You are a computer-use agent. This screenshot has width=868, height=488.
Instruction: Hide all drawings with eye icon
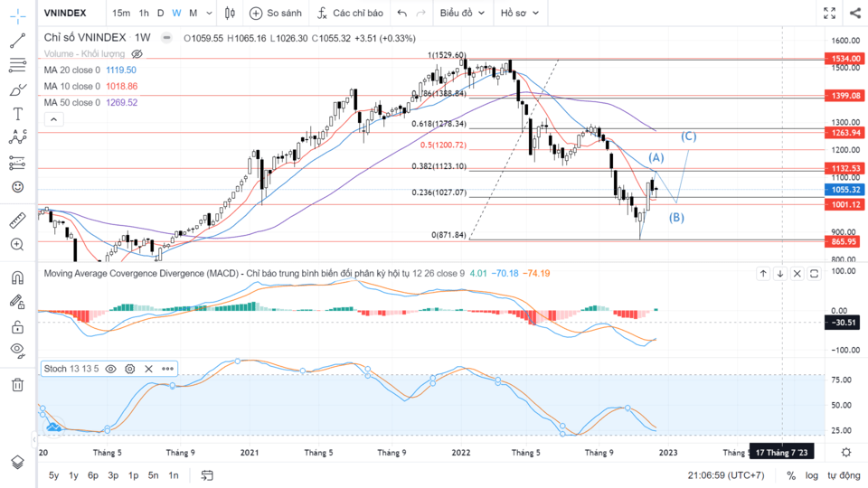click(18, 351)
